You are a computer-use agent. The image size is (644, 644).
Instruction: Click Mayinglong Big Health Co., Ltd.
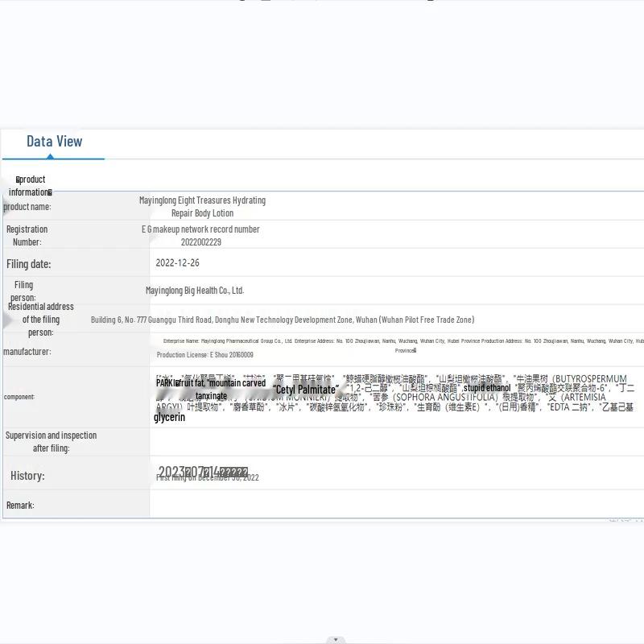point(194,291)
